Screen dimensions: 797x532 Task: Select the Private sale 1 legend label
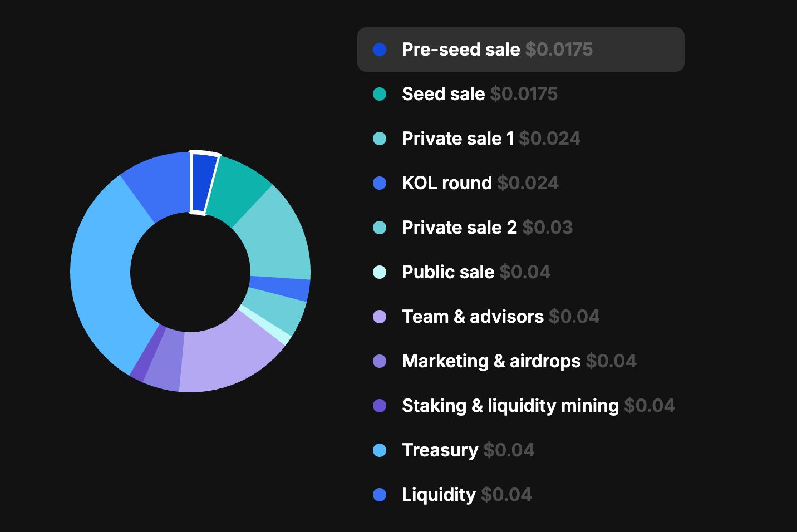click(x=457, y=139)
